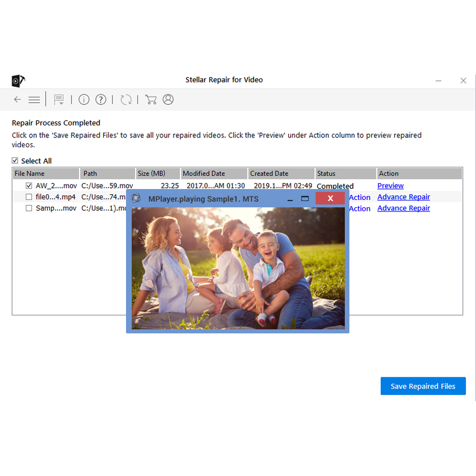Viewport: 476px width, 476px height.
Task: Open Help question mark icon
Action: 101,100
